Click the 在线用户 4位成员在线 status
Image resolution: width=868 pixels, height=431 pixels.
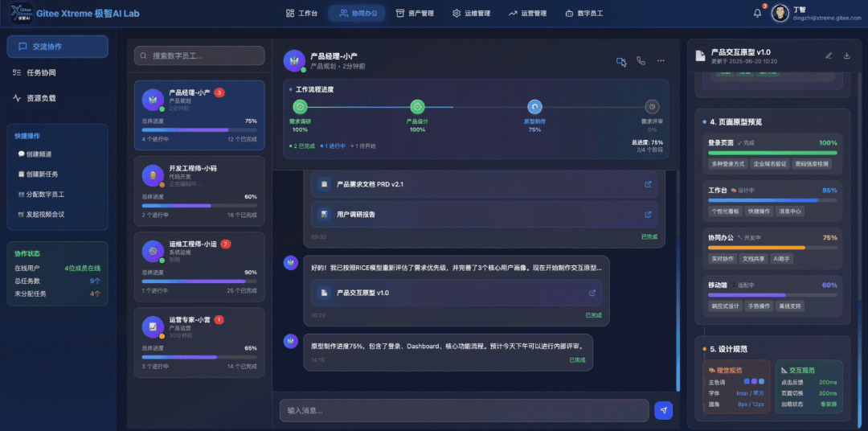[83, 268]
